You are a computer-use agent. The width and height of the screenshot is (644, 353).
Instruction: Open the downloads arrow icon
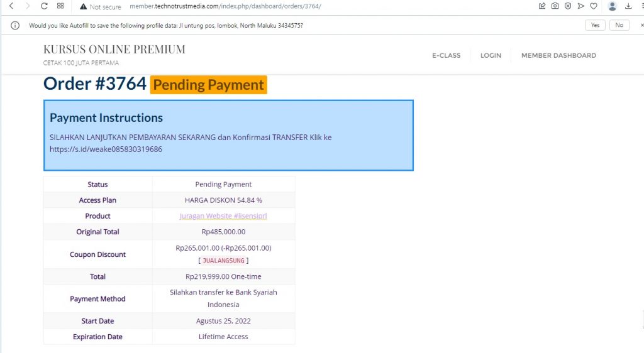(628, 6)
